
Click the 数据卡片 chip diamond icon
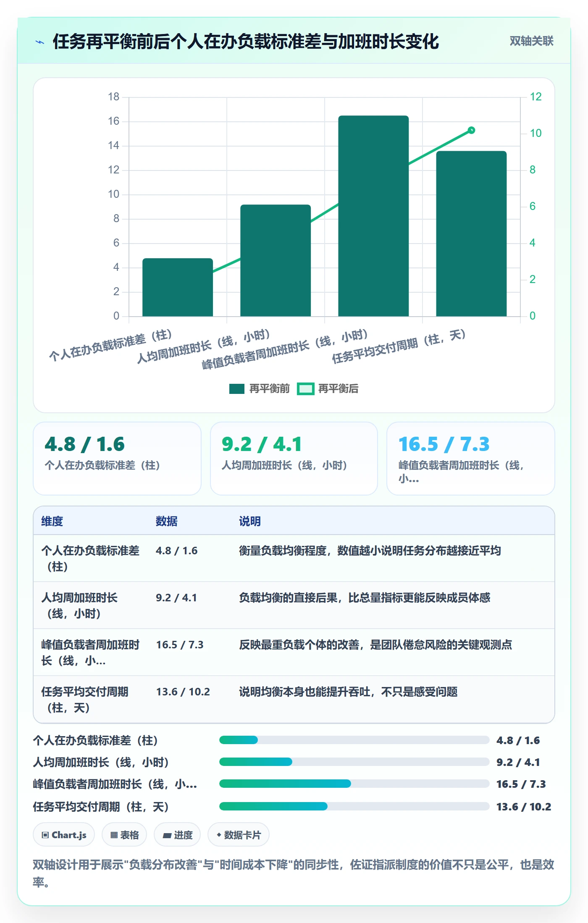[x=219, y=835]
